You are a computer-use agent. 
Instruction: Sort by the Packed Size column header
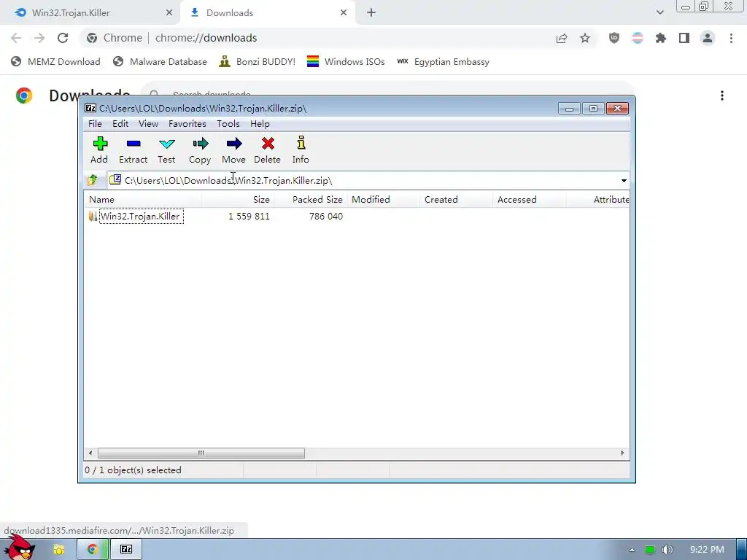click(311, 200)
